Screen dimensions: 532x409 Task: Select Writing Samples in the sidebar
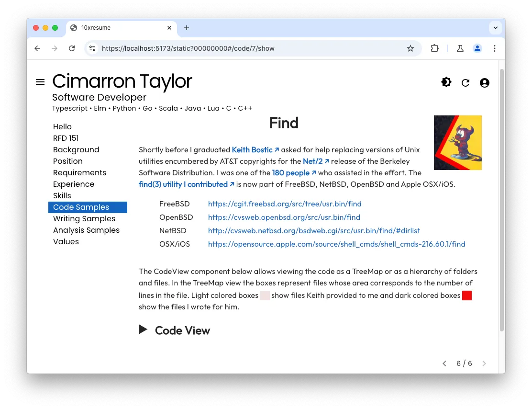tap(84, 219)
